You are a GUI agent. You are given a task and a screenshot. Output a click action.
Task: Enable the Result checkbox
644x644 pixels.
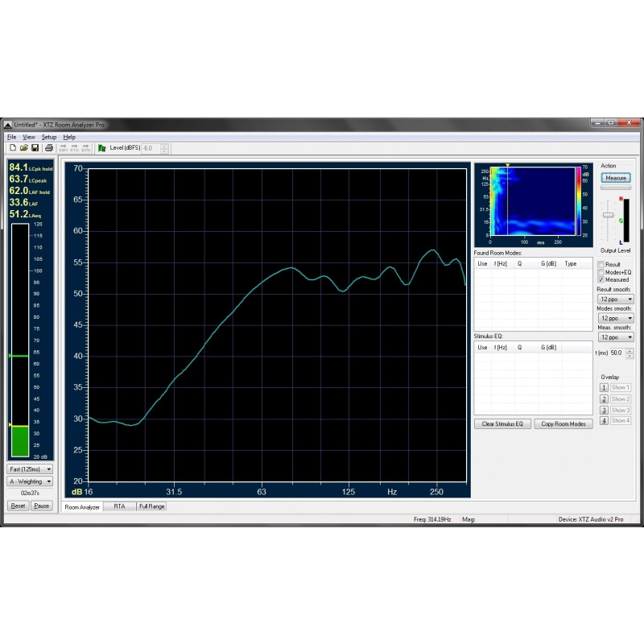click(x=601, y=264)
